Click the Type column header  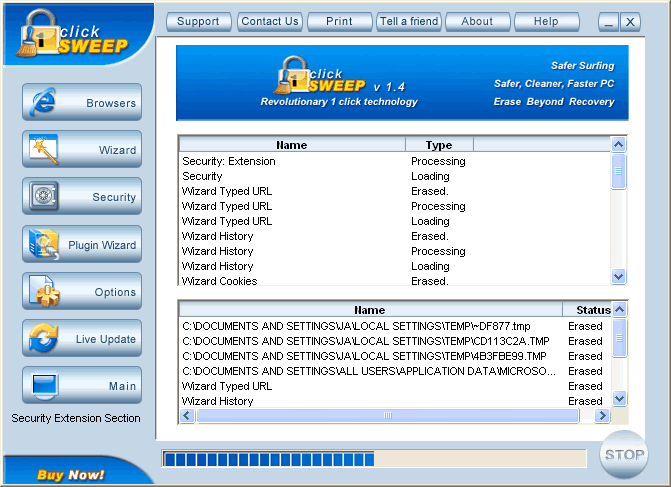pyautogui.click(x=439, y=145)
